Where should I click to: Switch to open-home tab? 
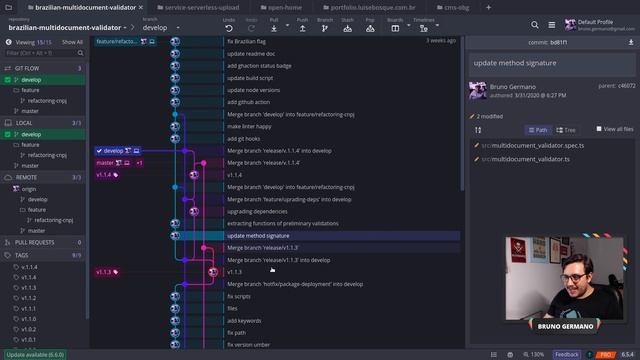281,7
